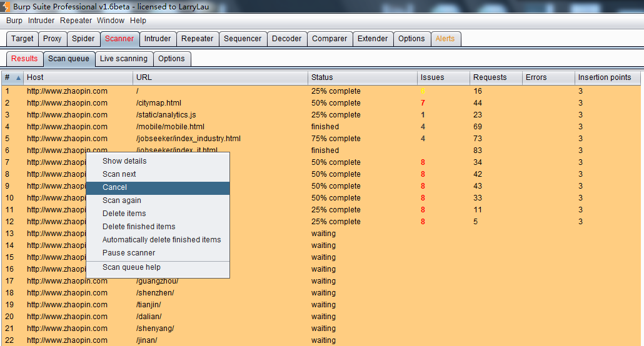Screen dimensions: 644x346
Task: Sort by the Status column header
Action: pos(363,77)
